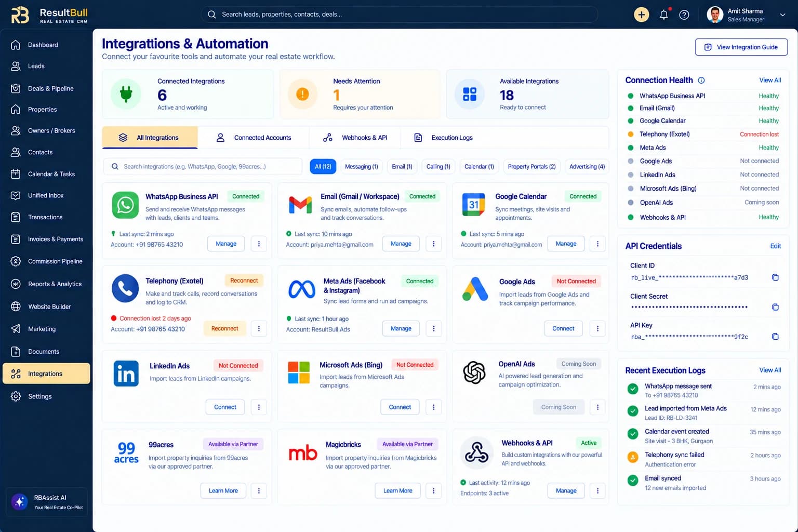Image resolution: width=798 pixels, height=532 pixels.
Task: Open WhatsApp Business API more options menu
Action: point(259,244)
